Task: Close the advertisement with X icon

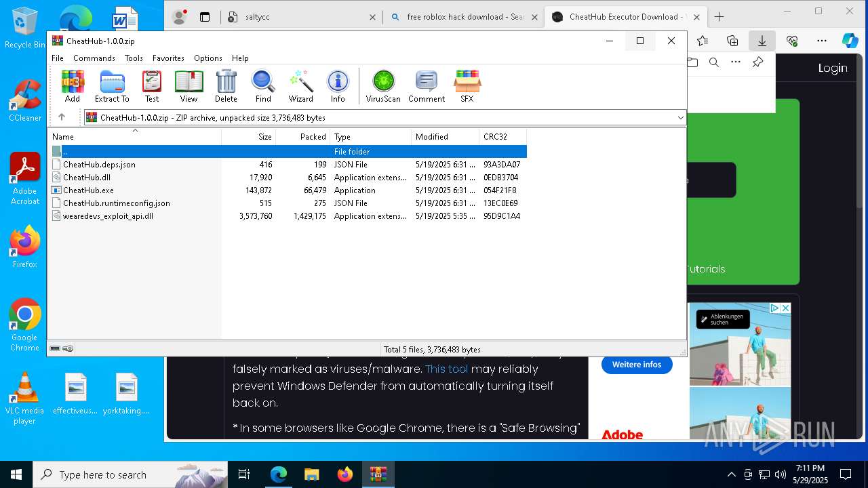Action: click(x=785, y=308)
